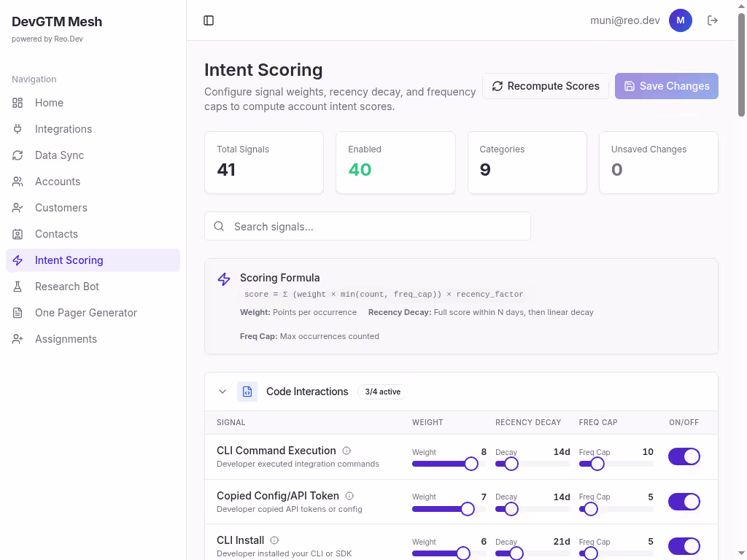Viewport: 747px width, 560px height.
Task: Collapse the Code Interactions section
Action: (222, 392)
